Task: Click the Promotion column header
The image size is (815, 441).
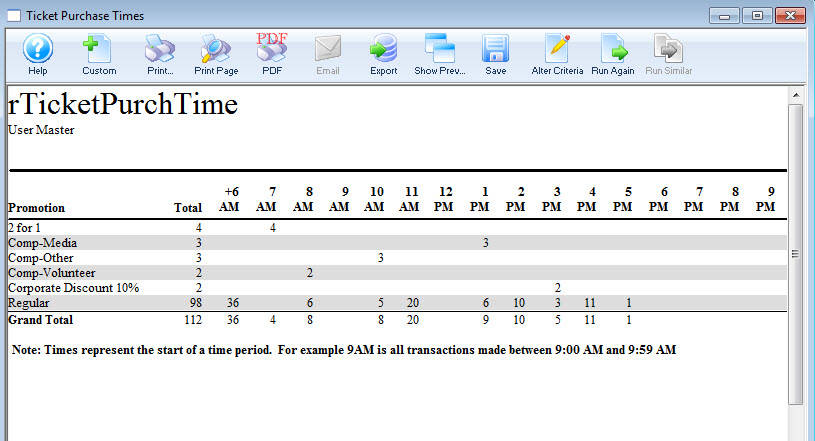Action: [36, 208]
